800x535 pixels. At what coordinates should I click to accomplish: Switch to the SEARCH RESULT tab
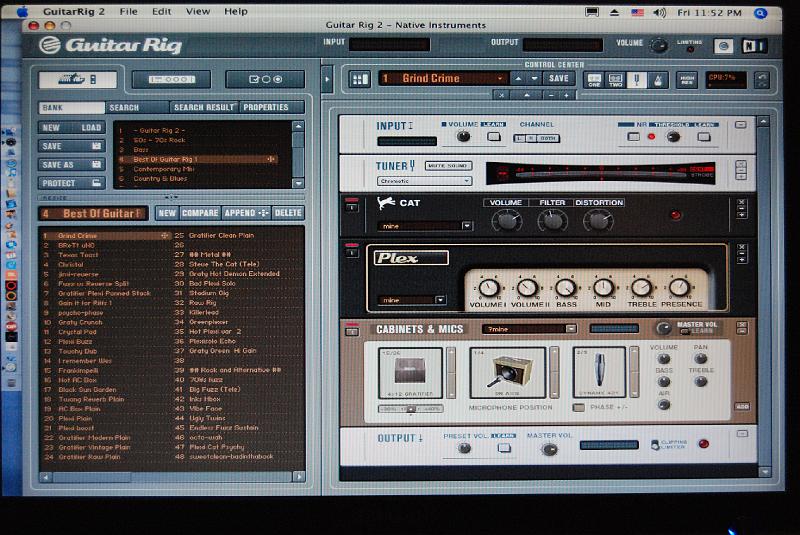click(205, 107)
